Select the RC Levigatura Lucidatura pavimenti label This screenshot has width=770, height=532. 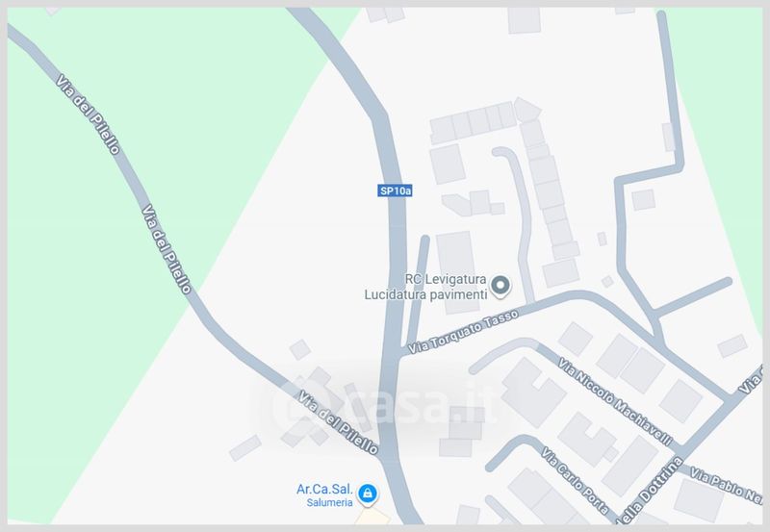point(425,287)
